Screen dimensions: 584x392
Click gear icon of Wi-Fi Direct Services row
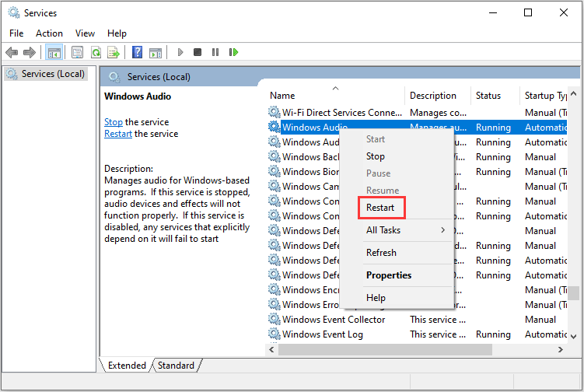point(275,112)
